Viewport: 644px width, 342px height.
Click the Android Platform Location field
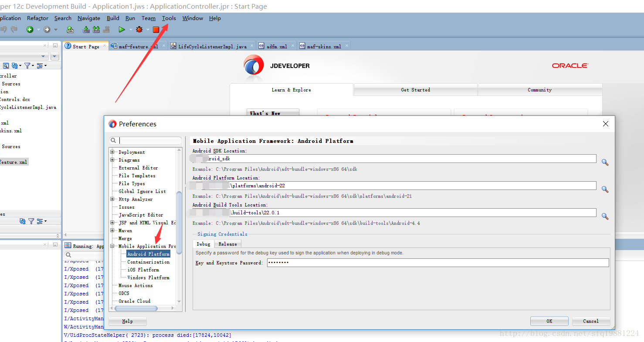(x=394, y=186)
